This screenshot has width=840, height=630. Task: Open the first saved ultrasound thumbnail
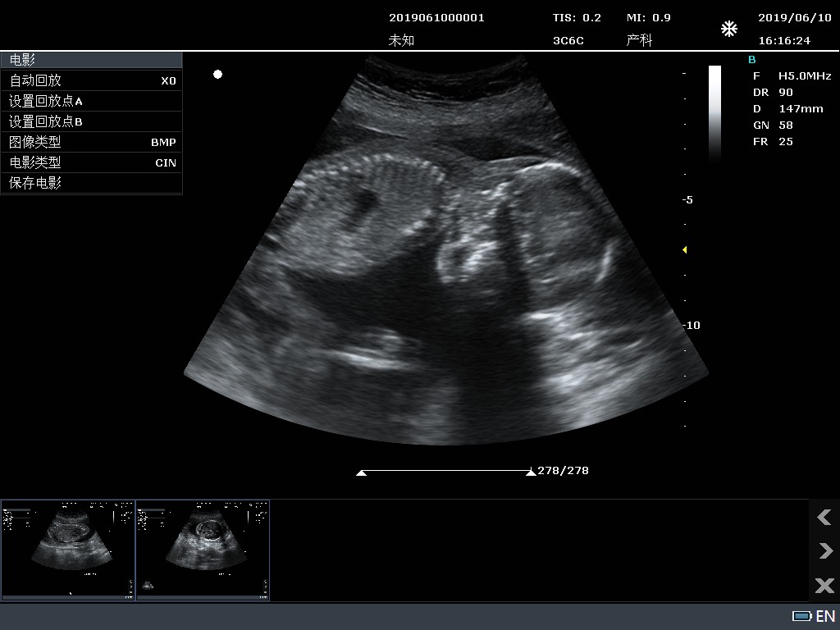pyautogui.click(x=68, y=550)
